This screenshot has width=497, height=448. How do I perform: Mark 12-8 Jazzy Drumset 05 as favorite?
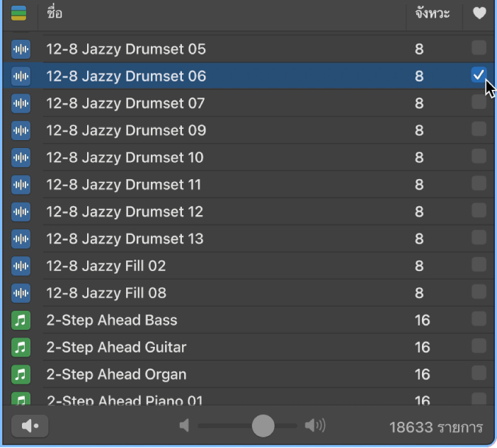pyautogui.click(x=479, y=48)
